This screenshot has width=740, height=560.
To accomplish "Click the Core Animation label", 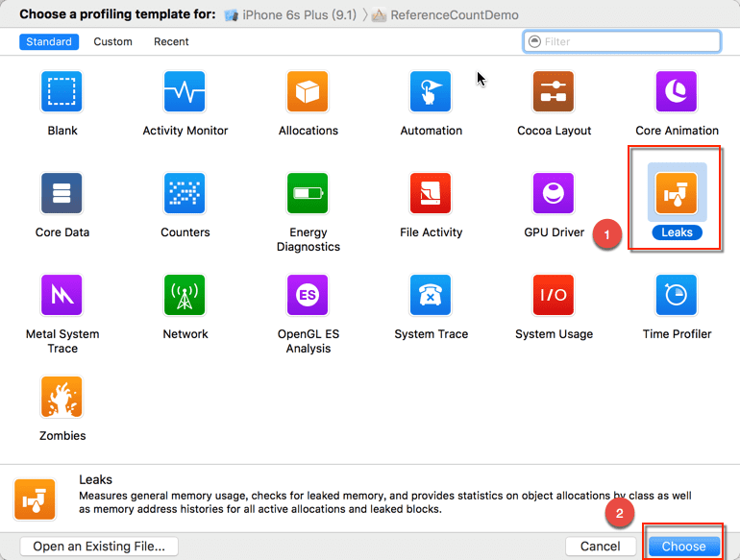I will pyautogui.click(x=677, y=131).
